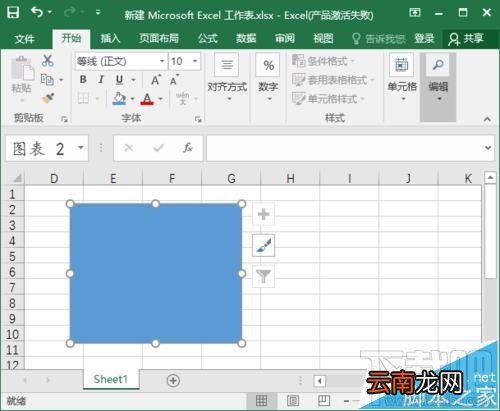Expand underline style options arrow

tap(133, 80)
